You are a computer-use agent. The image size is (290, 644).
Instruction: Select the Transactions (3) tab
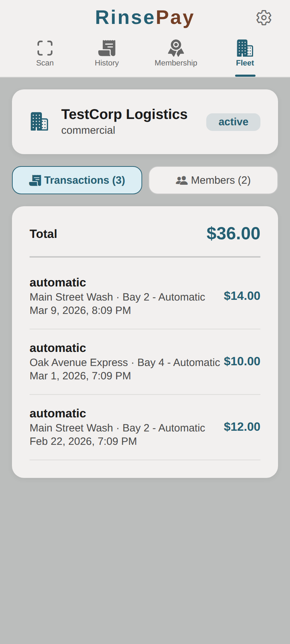tap(77, 180)
